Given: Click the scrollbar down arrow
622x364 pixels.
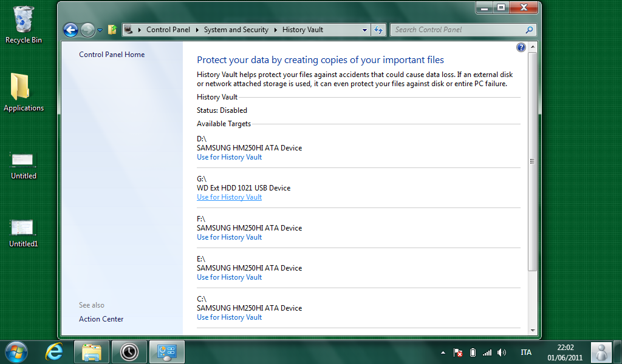Looking at the screenshot, I should coord(533,331).
